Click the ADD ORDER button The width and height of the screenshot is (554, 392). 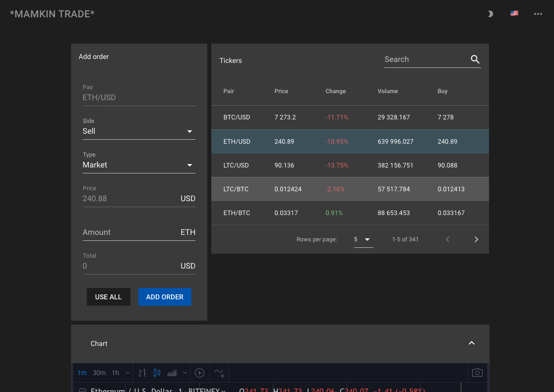(x=165, y=297)
